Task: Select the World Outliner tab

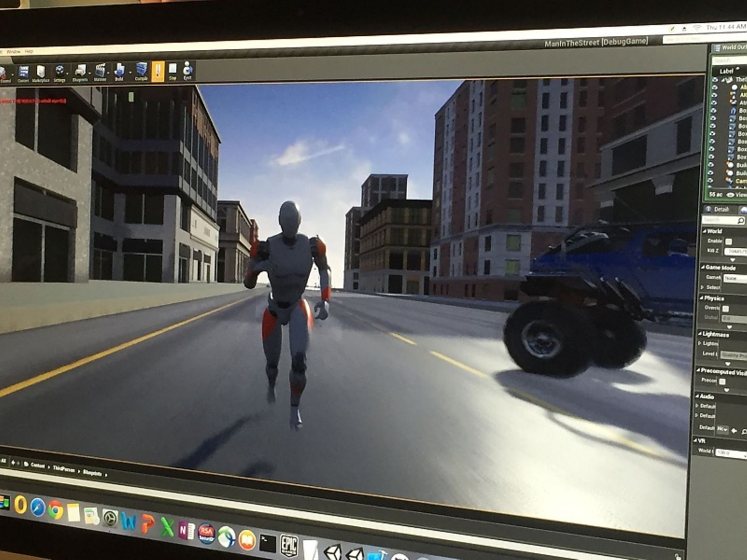Action: [x=730, y=47]
